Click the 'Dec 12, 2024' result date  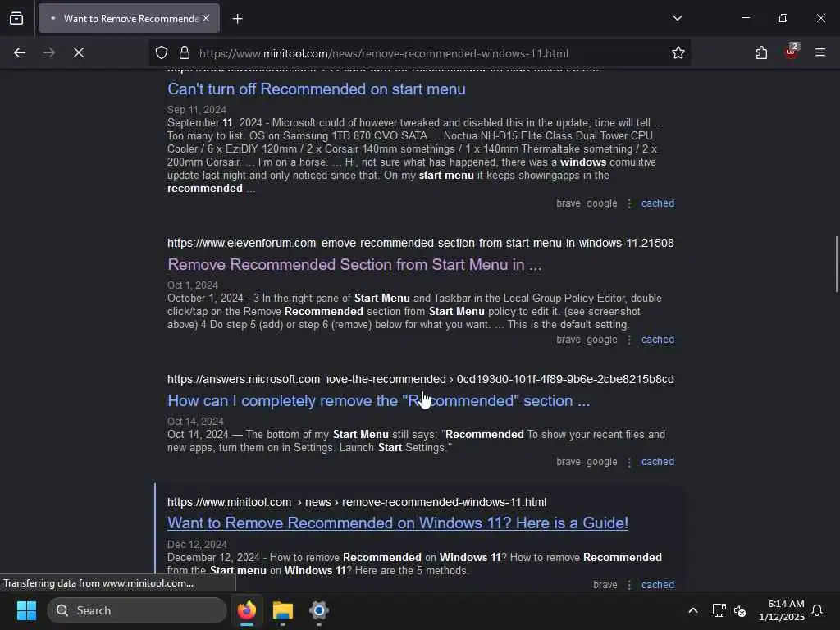197,545
